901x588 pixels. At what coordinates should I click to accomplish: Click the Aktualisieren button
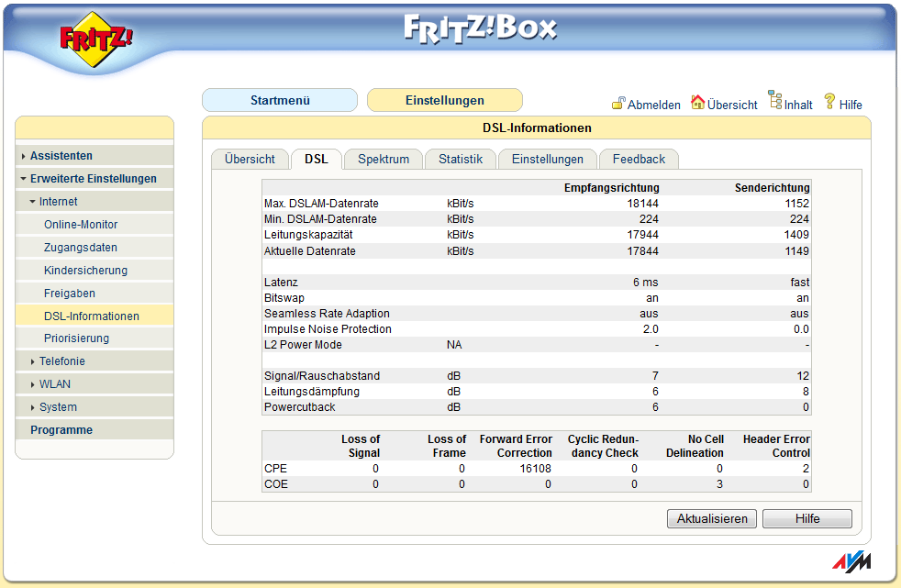click(x=712, y=518)
